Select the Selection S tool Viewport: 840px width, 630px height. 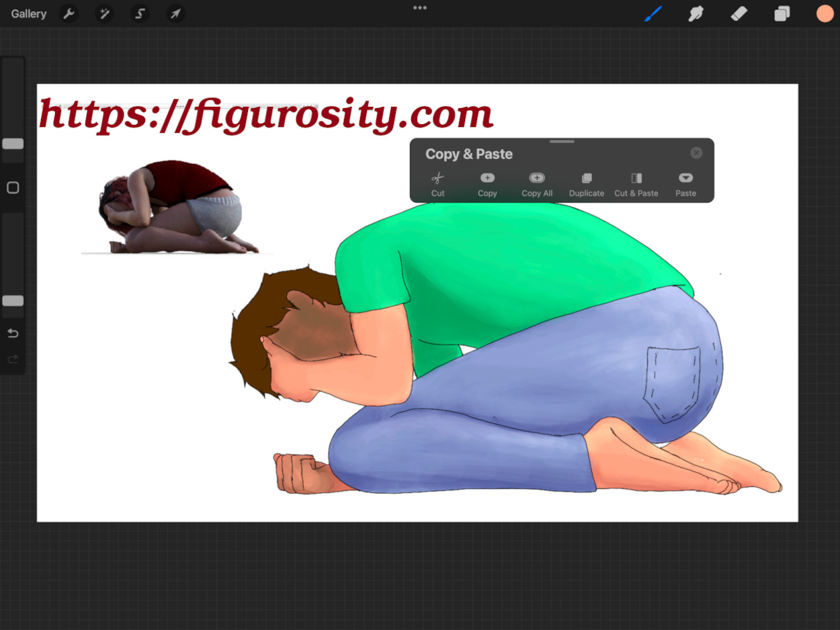click(x=140, y=13)
